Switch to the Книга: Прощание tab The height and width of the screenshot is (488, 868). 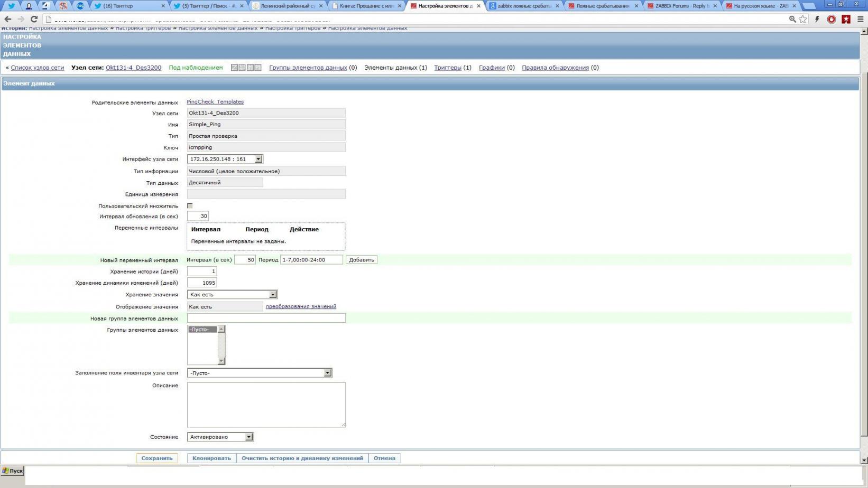pos(366,6)
